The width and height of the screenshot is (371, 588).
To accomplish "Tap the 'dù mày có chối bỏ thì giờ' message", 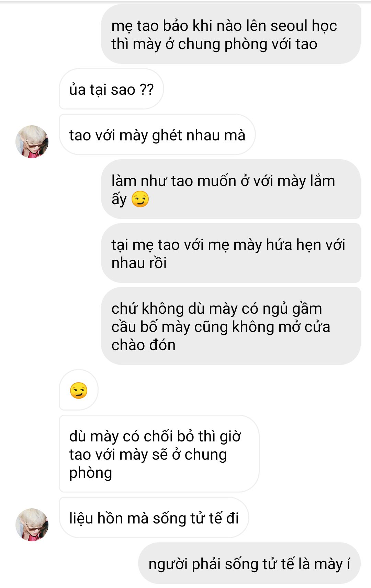I will (x=159, y=454).
